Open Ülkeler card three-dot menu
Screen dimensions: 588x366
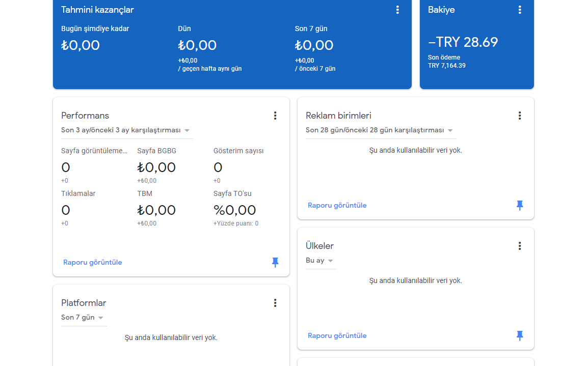click(520, 246)
